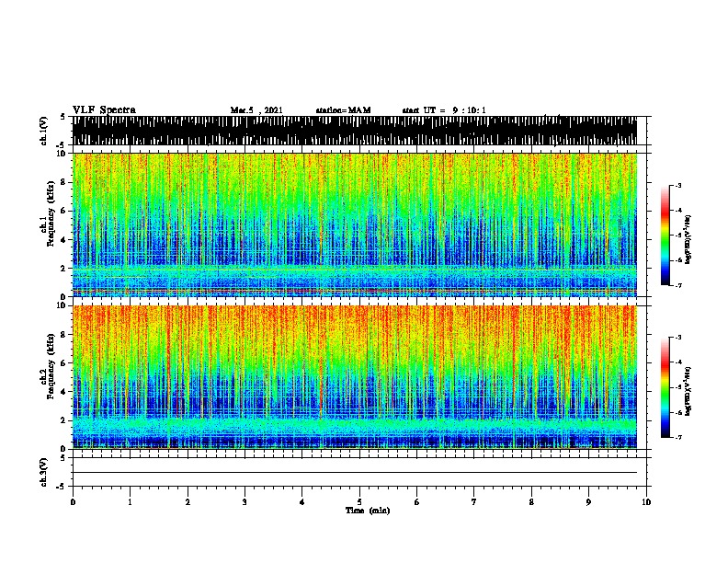Click ch.1 frequency tick label "8"

pyautogui.click(x=64, y=182)
